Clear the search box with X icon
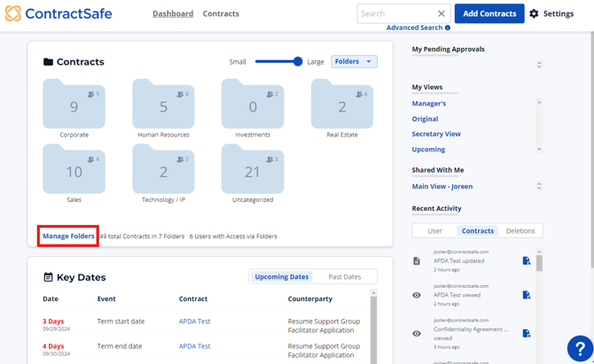Viewport: 594px width, 364px height. point(441,14)
